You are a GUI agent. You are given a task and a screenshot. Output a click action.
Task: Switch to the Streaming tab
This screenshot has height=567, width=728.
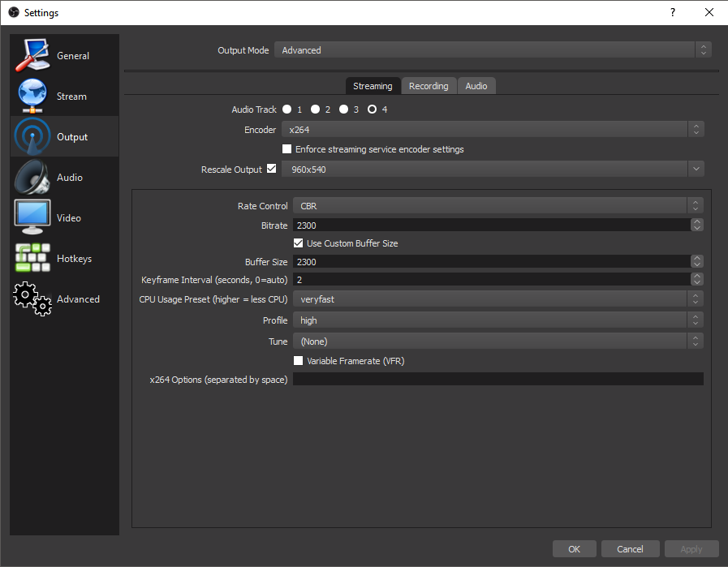[x=373, y=86]
